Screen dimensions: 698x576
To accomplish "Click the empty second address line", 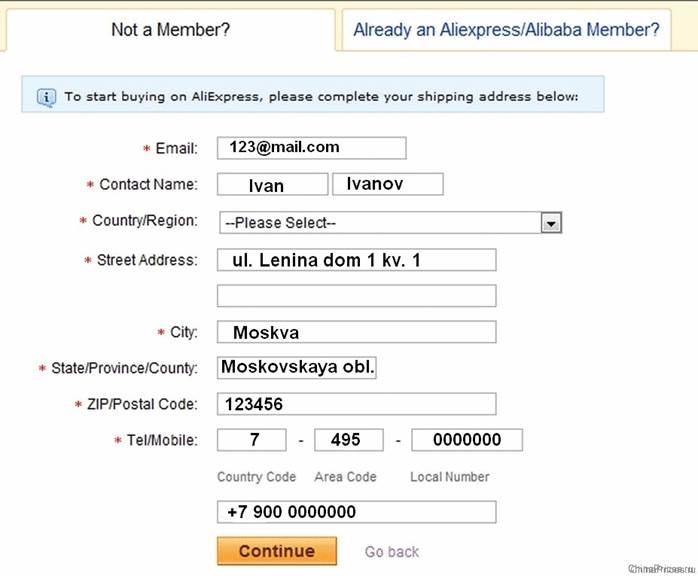I will click(357, 296).
